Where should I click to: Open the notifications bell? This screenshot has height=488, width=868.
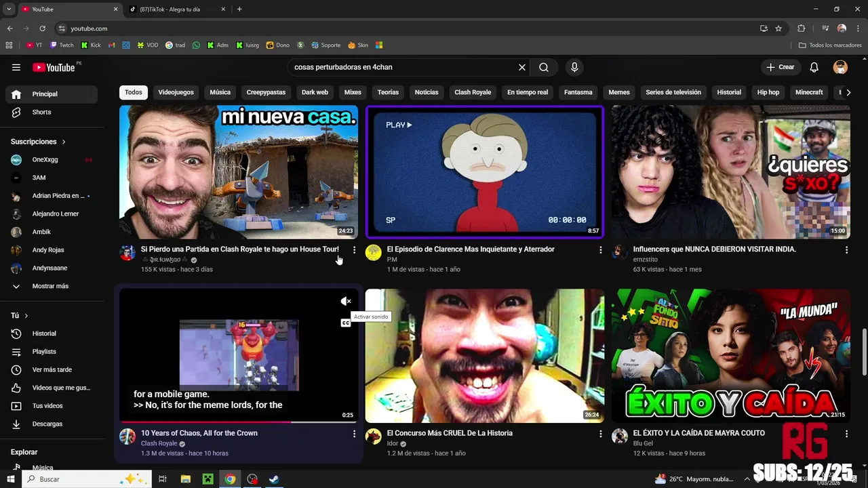[x=814, y=67]
